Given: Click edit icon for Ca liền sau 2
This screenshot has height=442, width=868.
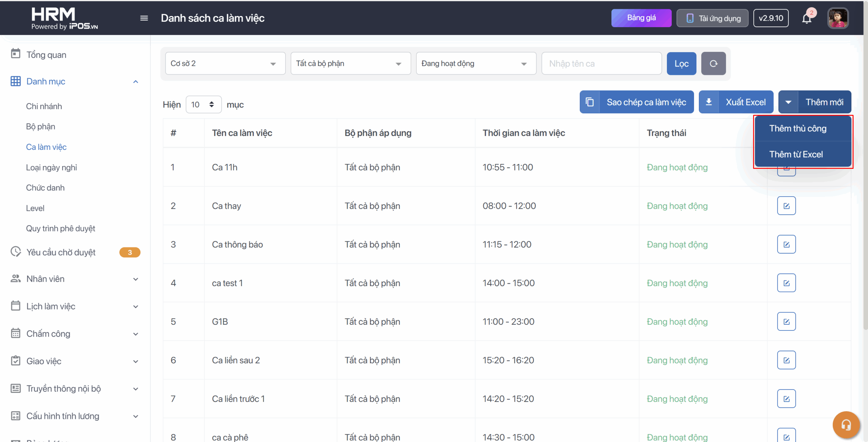Looking at the screenshot, I should pos(786,360).
